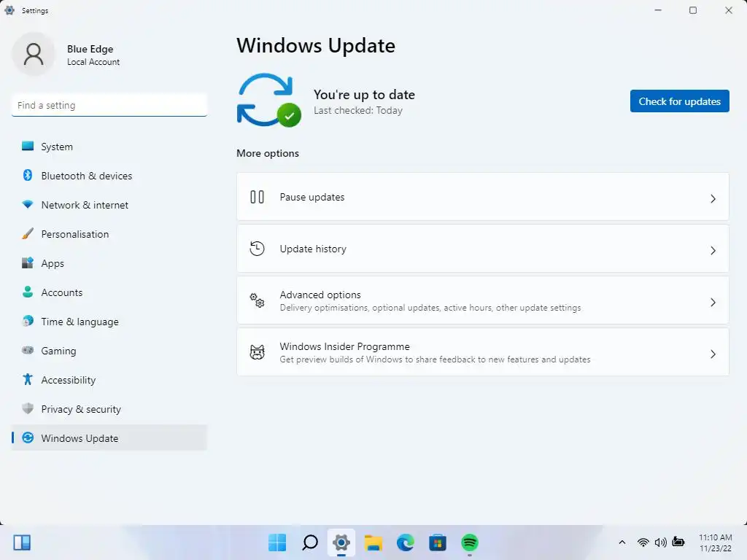Select Time & language category

coord(80,322)
